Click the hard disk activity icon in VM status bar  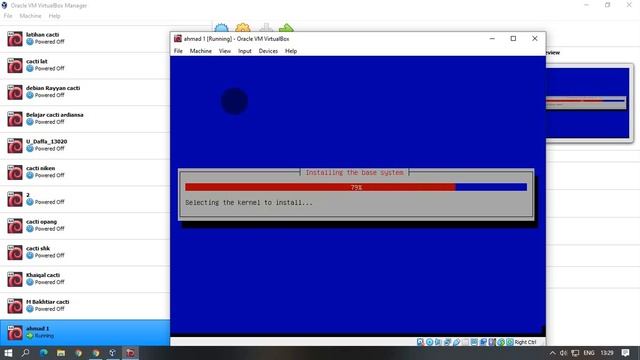coord(420,342)
